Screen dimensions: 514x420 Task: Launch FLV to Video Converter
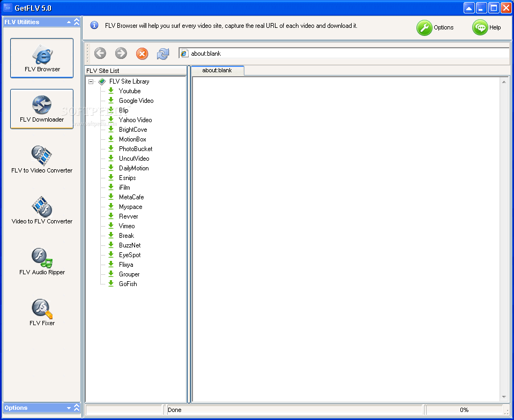42,160
